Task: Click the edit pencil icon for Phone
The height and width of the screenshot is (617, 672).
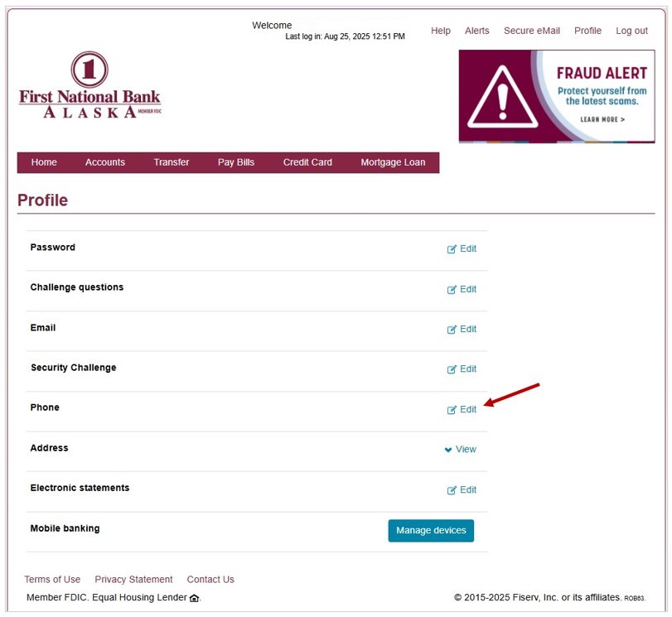Action: (452, 410)
